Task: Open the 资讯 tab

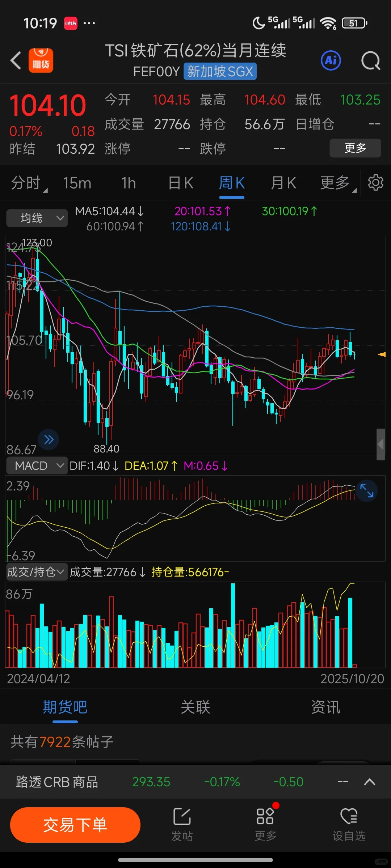Action: tap(326, 707)
